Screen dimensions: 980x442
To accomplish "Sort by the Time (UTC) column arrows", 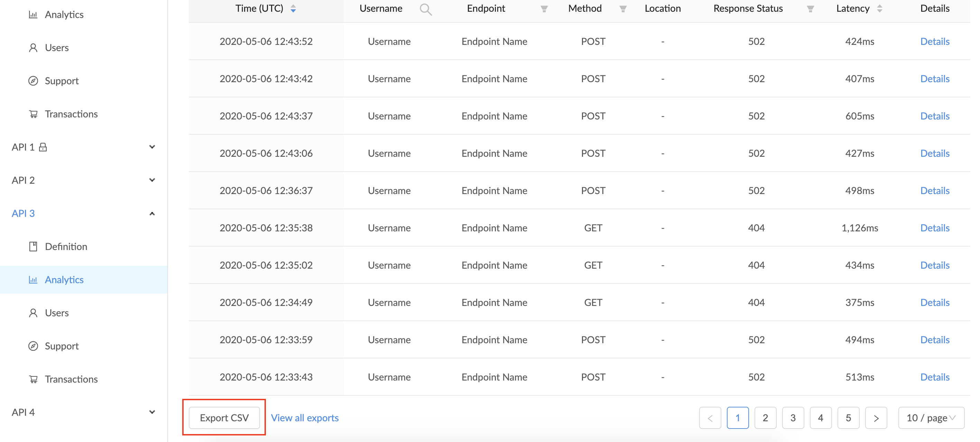I will [293, 9].
